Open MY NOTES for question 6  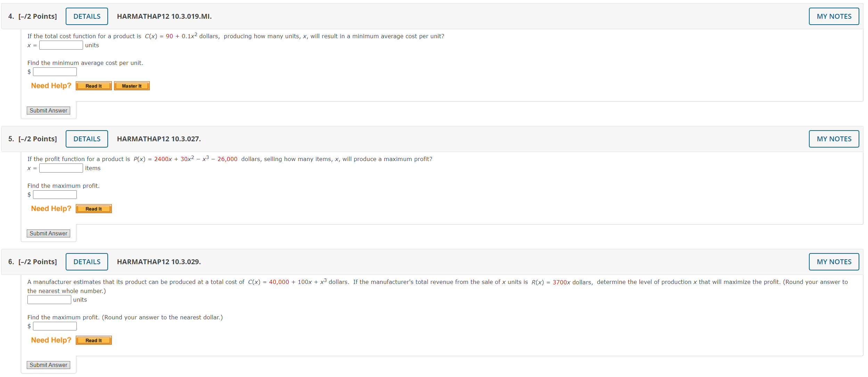coord(834,262)
